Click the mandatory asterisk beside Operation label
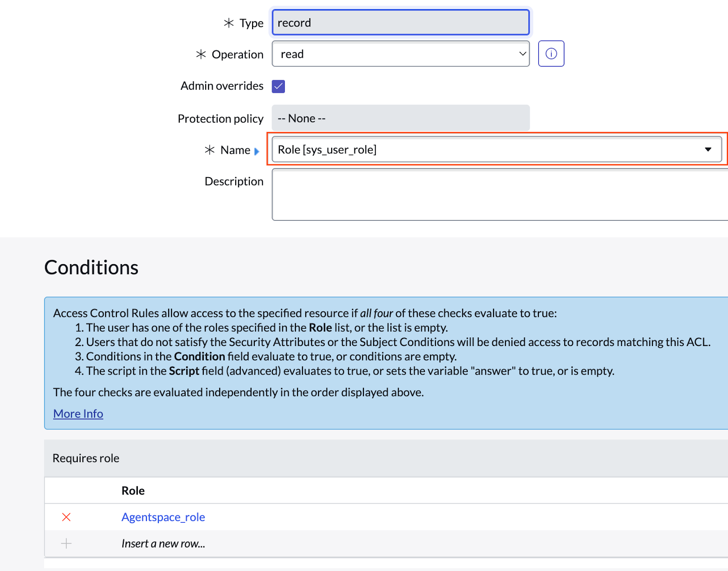 point(201,54)
